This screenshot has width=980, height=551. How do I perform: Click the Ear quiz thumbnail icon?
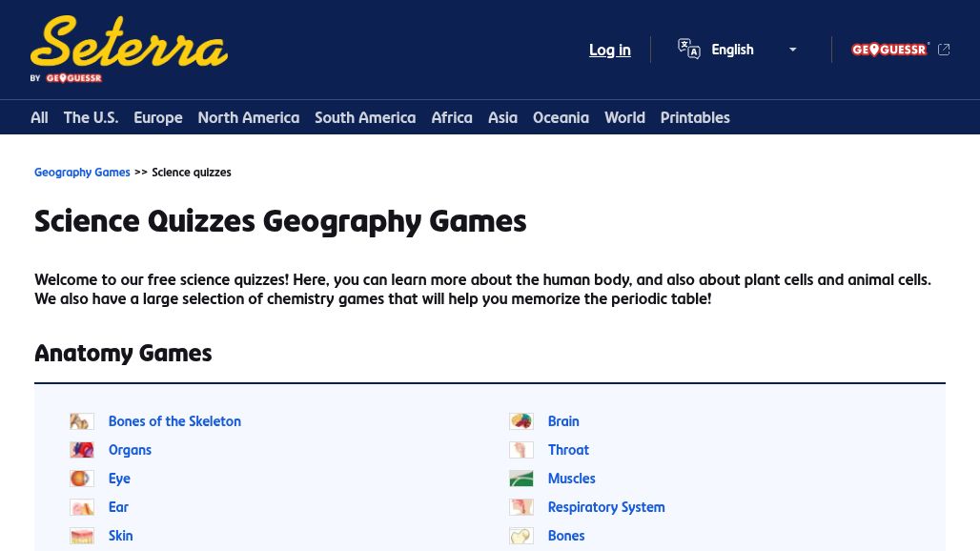(82, 507)
